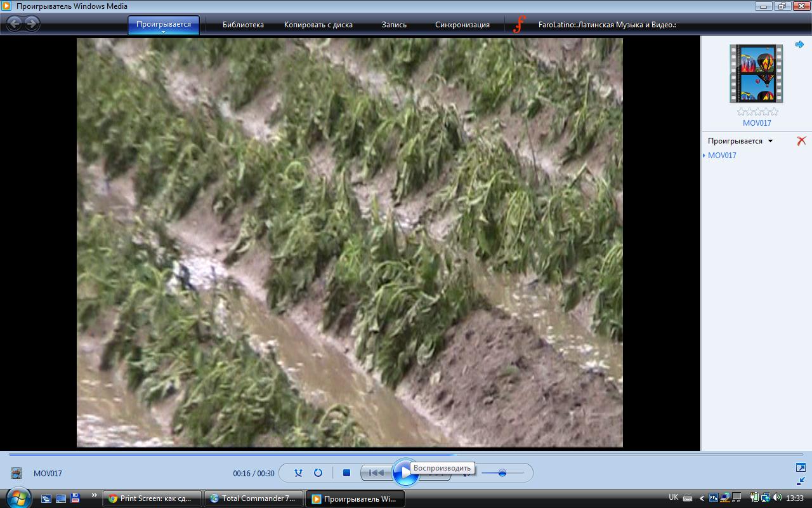Select MOV017 in the playlist
This screenshot has width=812, height=508.
click(722, 156)
